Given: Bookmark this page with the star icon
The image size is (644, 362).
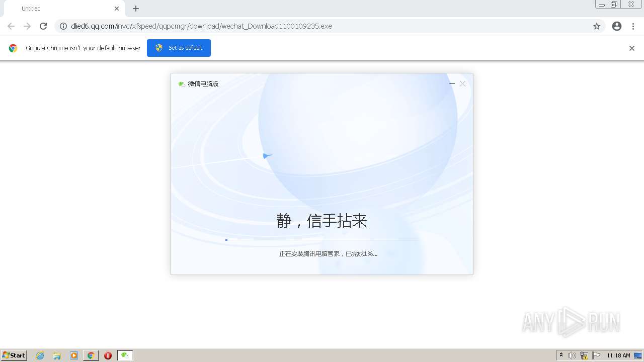Looking at the screenshot, I should click(597, 26).
